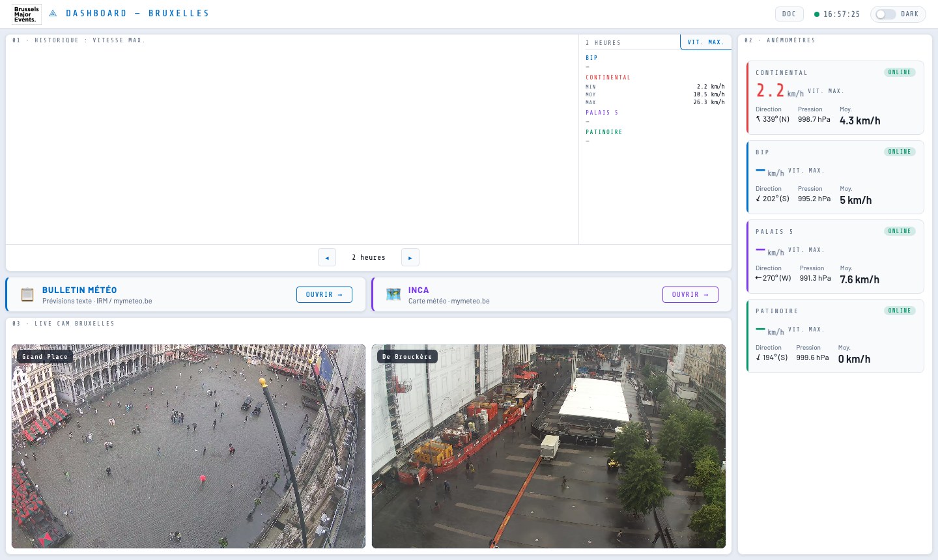Click the Bulletin Météo clipboard icon
This screenshot has height=560, width=938.
(27, 294)
